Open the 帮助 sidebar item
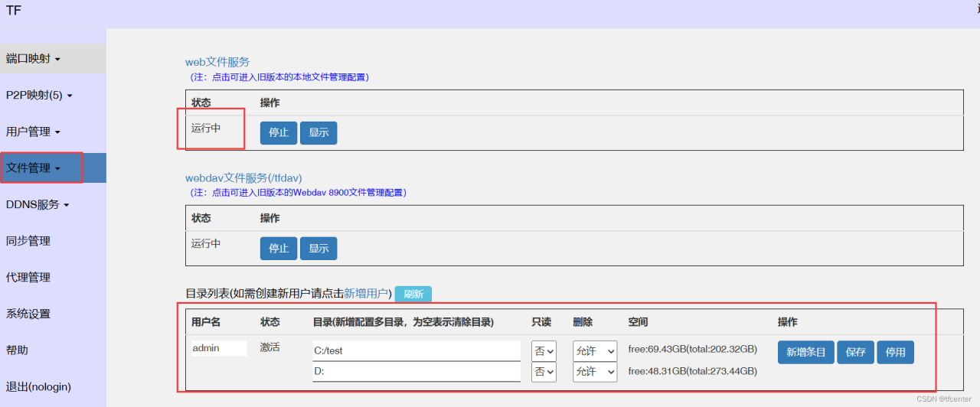Viewport: 980px width, 407px height. click(17, 350)
